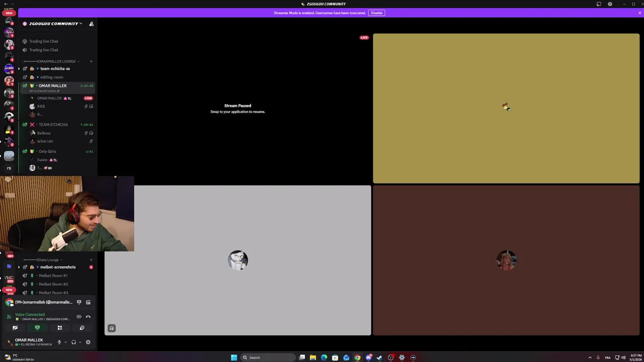The image size is (644, 362).
Task: Add a channel to OMARMALLEK LOUNGE category
Action: point(91,61)
